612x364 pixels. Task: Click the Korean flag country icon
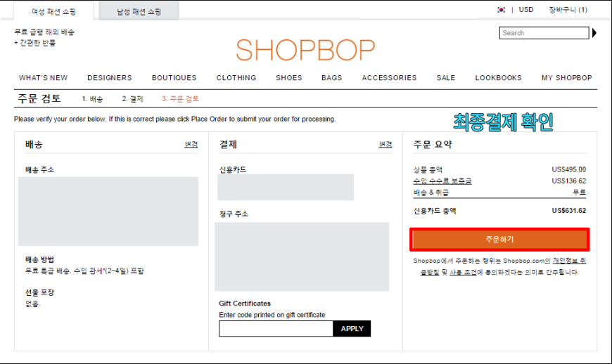[x=501, y=10]
